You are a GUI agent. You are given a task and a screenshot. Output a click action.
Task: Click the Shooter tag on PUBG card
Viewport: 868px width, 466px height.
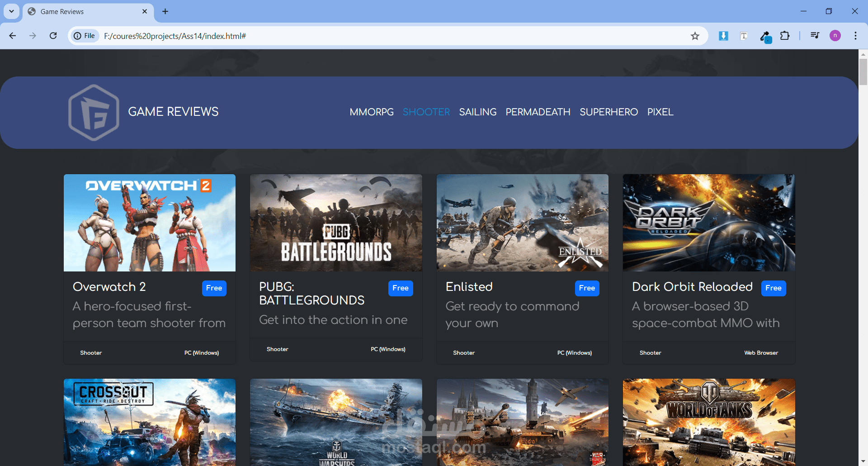coord(278,349)
